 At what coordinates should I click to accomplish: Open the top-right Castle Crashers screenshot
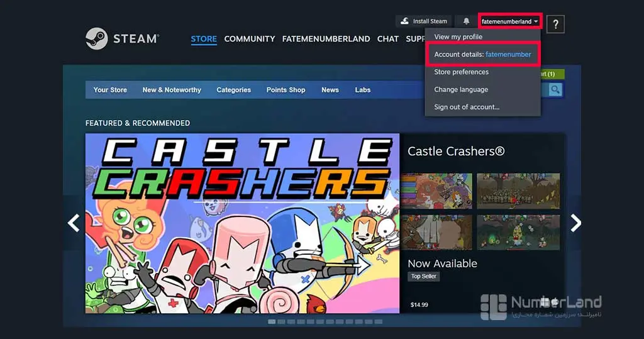click(x=518, y=191)
